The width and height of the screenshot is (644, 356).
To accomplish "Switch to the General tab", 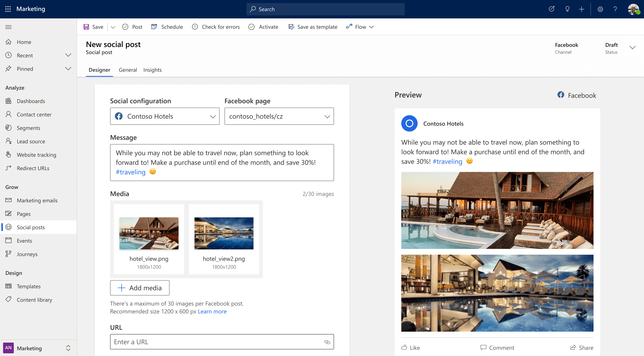I will coord(127,70).
